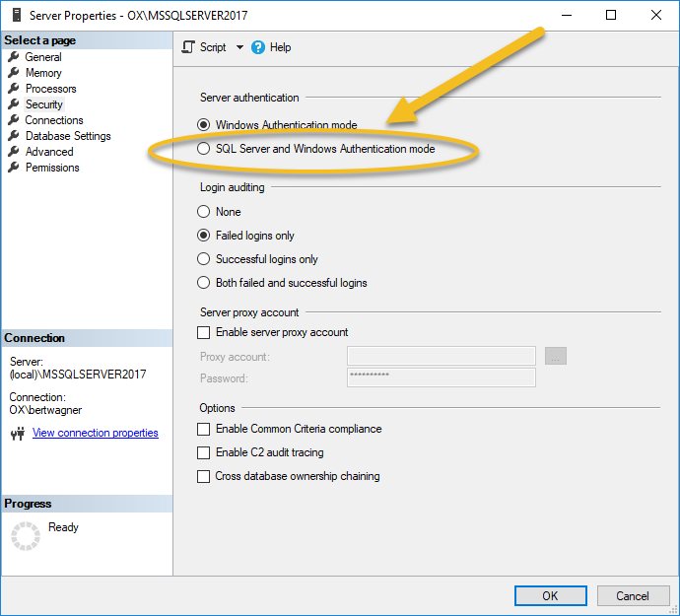The image size is (680, 616).
Task: Open the Help icon in toolbar
Action: pos(259,47)
